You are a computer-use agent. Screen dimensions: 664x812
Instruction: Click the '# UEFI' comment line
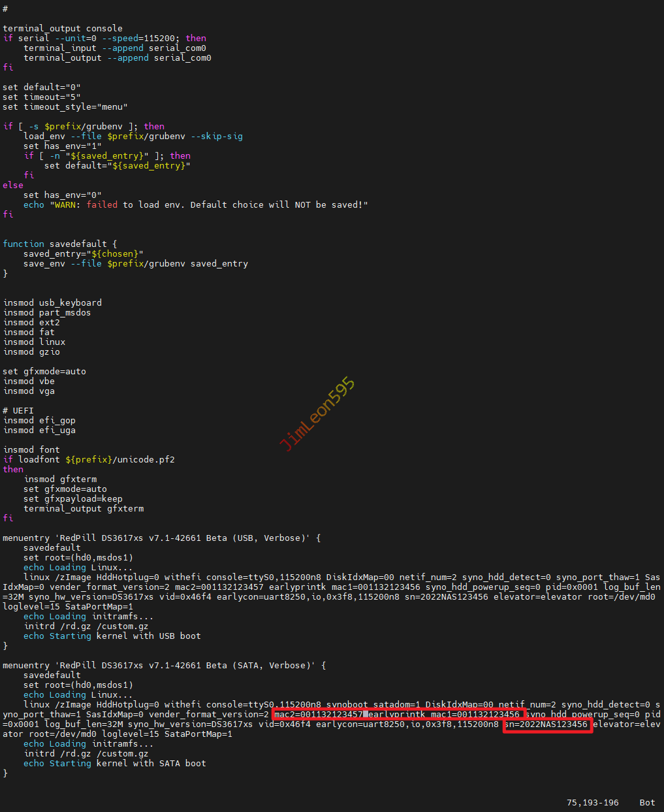click(18, 411)
